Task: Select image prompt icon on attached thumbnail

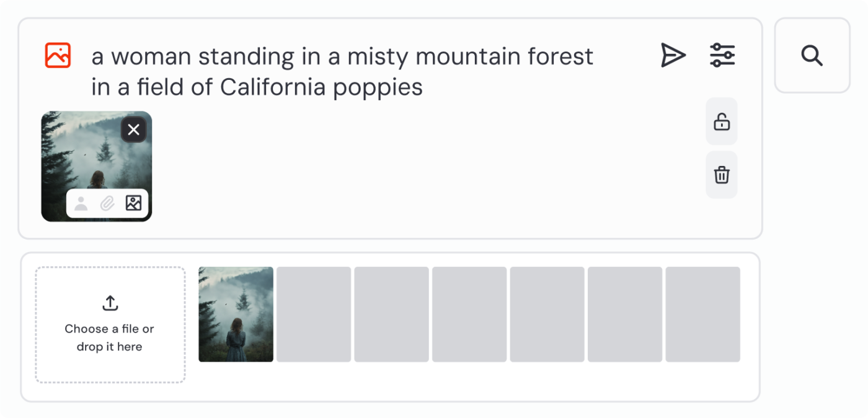Action: tap(133, 203)
